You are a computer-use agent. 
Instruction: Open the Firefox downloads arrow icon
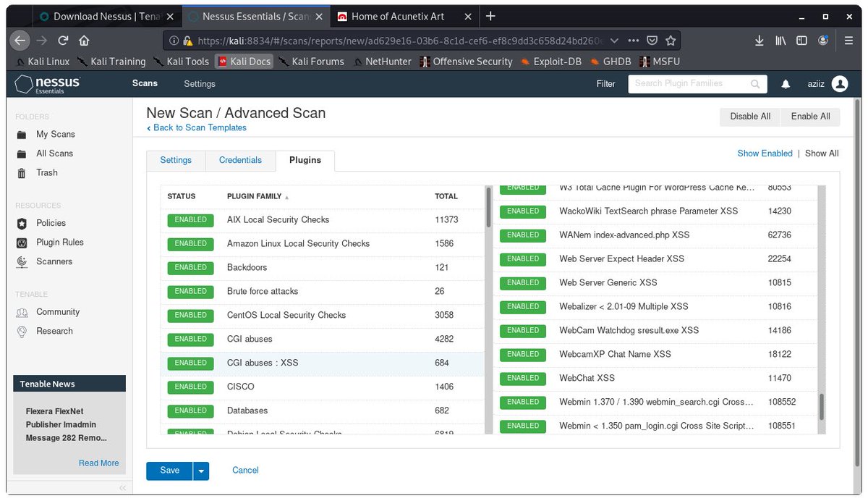[x=759, y=41]
